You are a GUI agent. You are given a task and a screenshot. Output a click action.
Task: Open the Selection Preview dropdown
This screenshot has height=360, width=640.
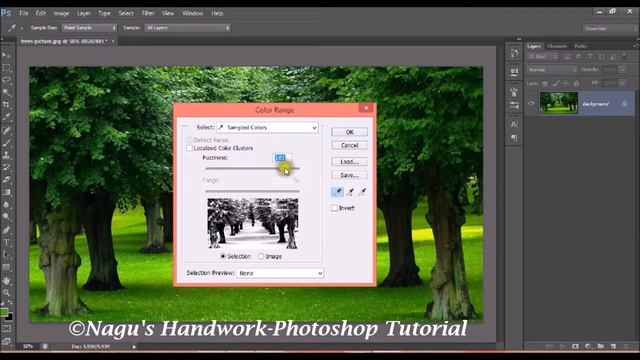pyautogui.click(x=280, y=273)
